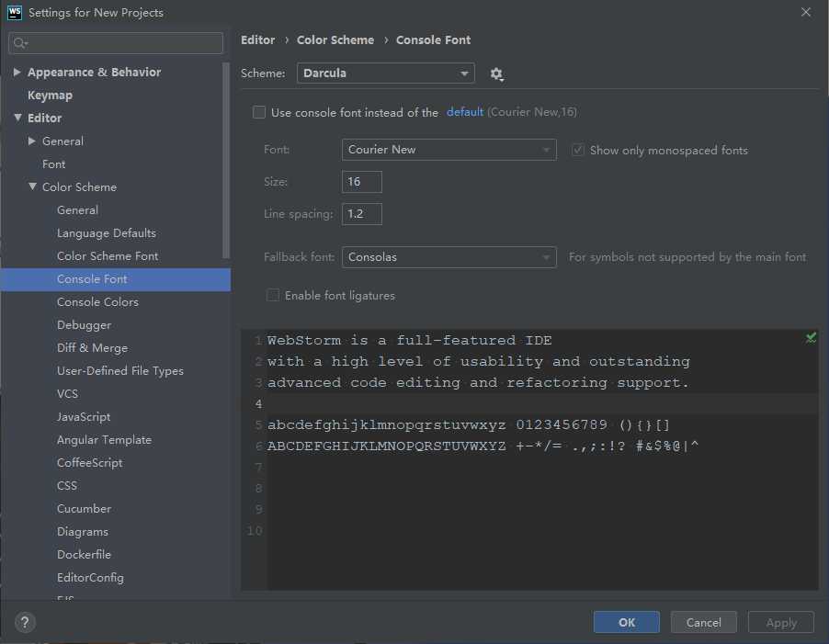Click the Size field showing 16
Screen dimensions: 829x644
pyautogui.click(x=361, y=182)
